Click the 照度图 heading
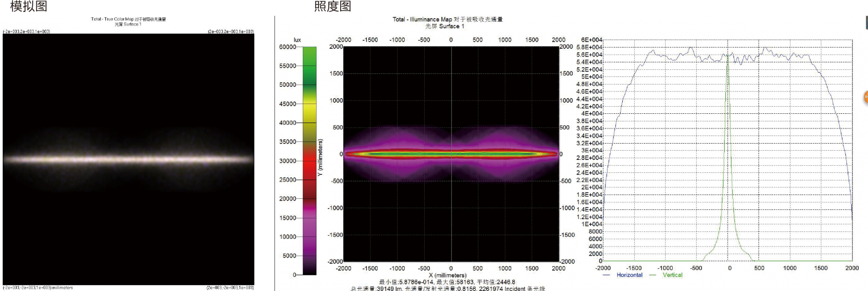This screenshot has width=868, height=291. click(x=333, y=7)
